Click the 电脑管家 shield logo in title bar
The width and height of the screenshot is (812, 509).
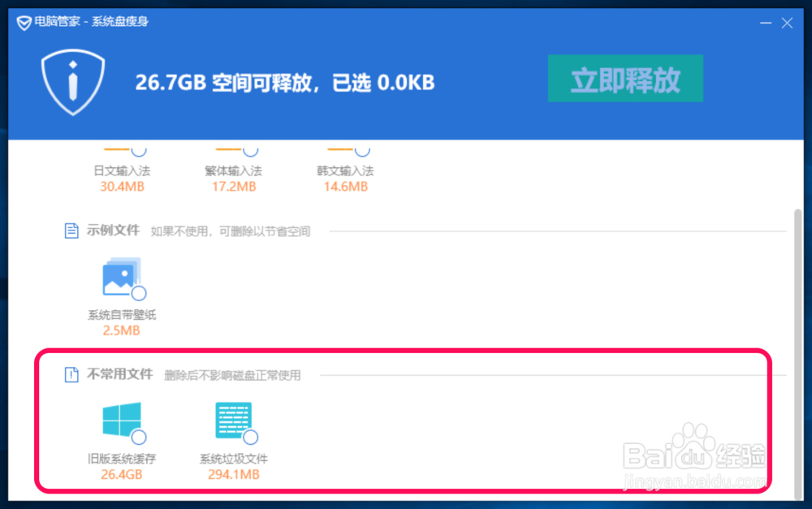22,23
